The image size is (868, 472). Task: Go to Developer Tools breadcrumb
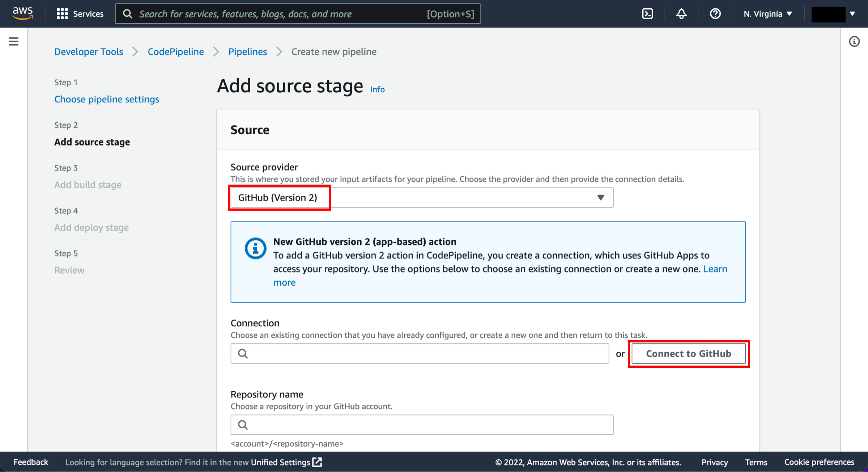click(x=89, y=52)
